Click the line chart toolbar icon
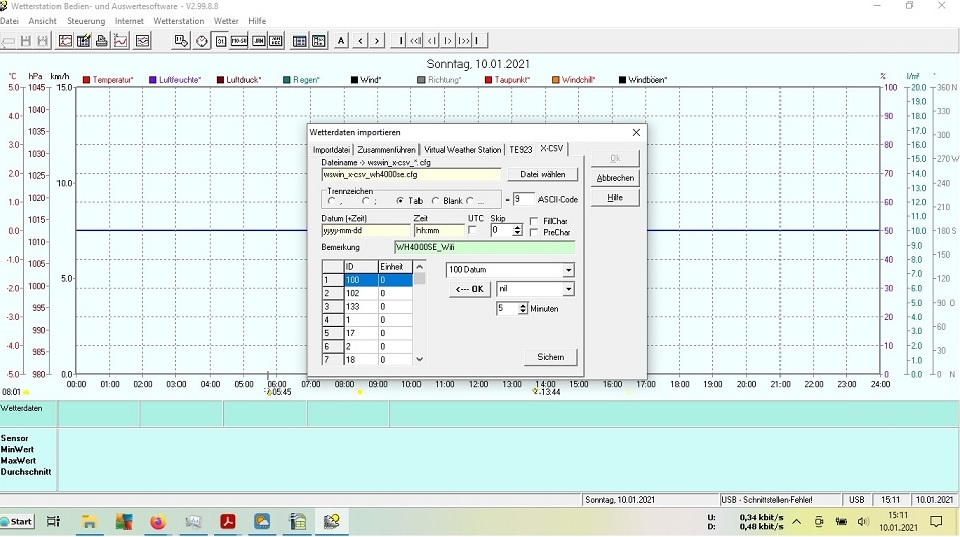 (x=121, y=41)
